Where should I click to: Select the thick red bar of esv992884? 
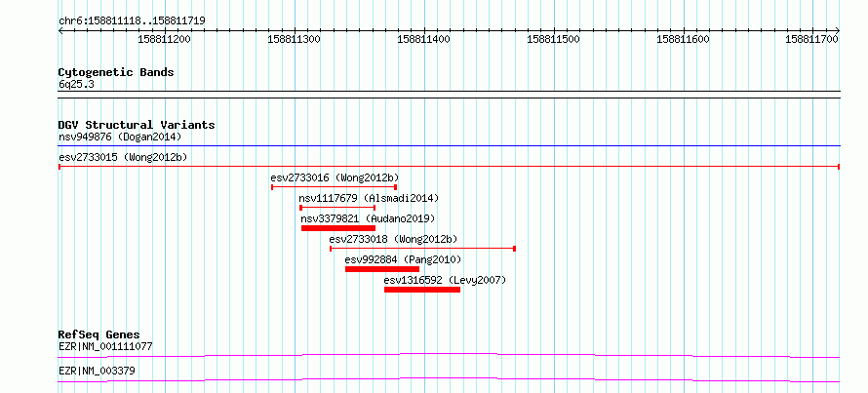[x=382, y=269]
